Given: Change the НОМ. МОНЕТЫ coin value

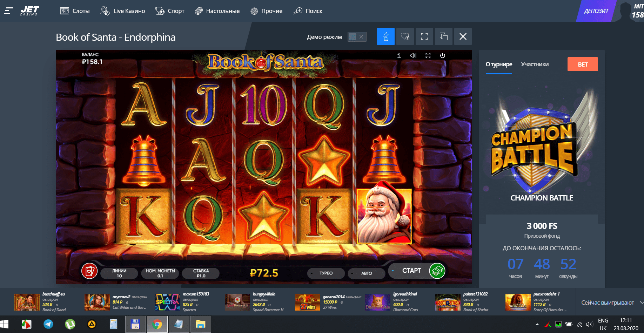Looking at the screenshot, I should click(x=160, y=273).
